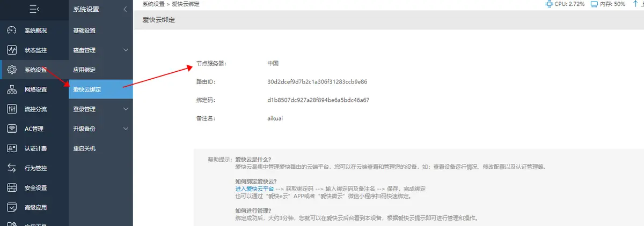This screenshot has height=226, width=644.
Task: Click the 系统设置 gear icon
Action: point(12,70)
